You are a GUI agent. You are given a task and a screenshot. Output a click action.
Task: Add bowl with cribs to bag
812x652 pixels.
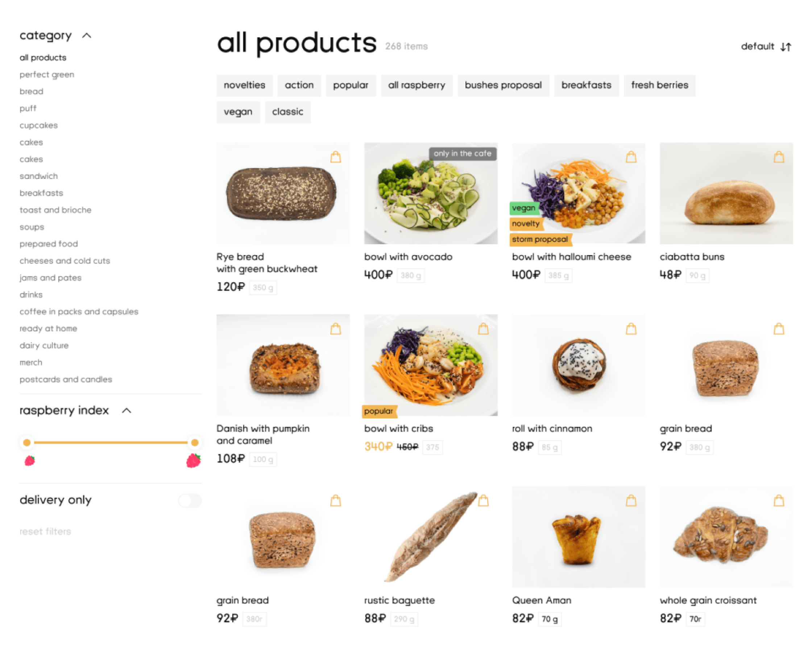tap(483, 329)
